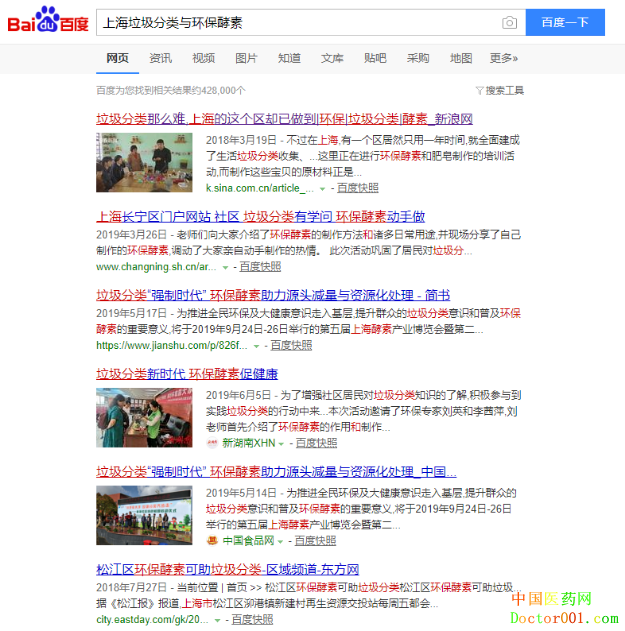Screen dimensions: 625x631
Task: Expand the arrow beside www.changning.sh.cn URL
Action: click(x=226, y=267)
